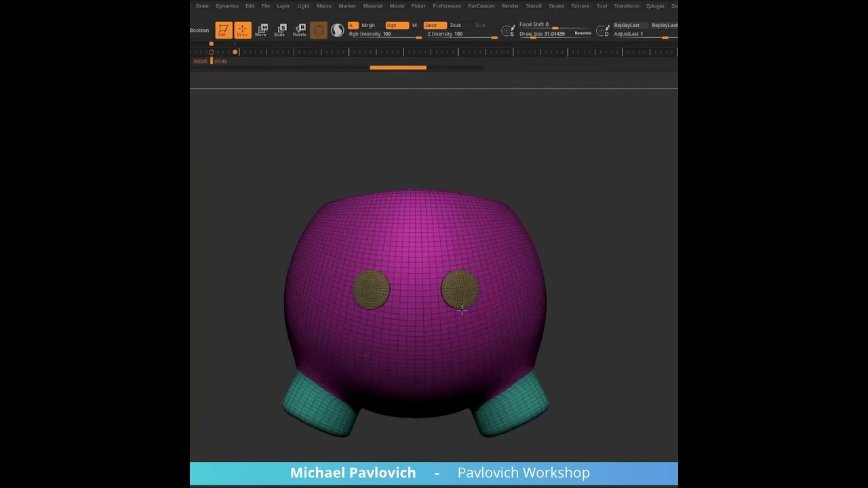Click the Z Intensity slider
This screenshot has height=488, width=868.
pyautogui.click(x=462, y=34)
